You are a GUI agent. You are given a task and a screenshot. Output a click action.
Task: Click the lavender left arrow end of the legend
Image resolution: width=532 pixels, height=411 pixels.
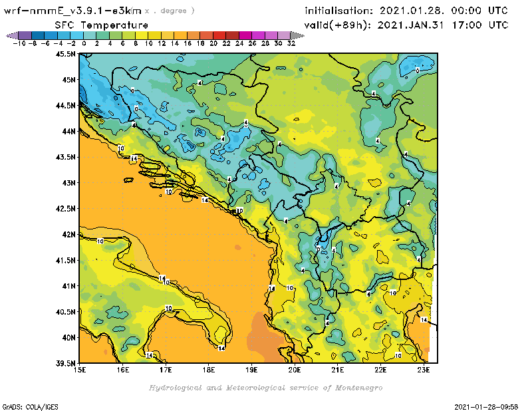[12, 35]
